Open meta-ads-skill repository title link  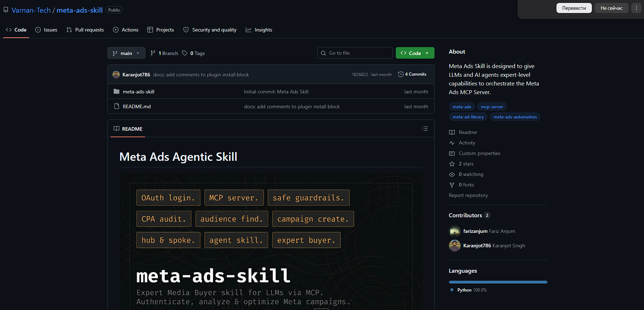pyautogui.click(x=80, y=10)
